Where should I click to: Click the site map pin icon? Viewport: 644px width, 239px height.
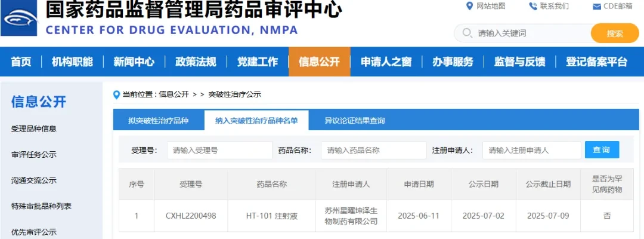[470, 6]
